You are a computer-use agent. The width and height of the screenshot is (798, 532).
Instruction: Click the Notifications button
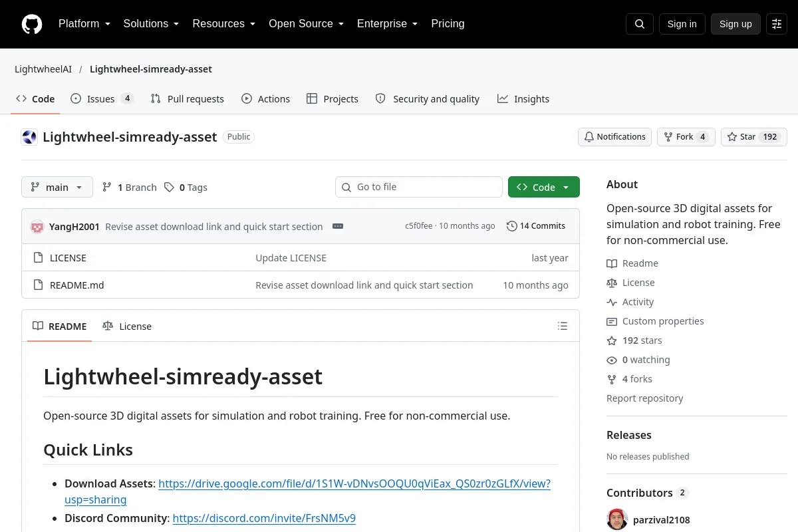pyautogui.click(x=615, y=137)
